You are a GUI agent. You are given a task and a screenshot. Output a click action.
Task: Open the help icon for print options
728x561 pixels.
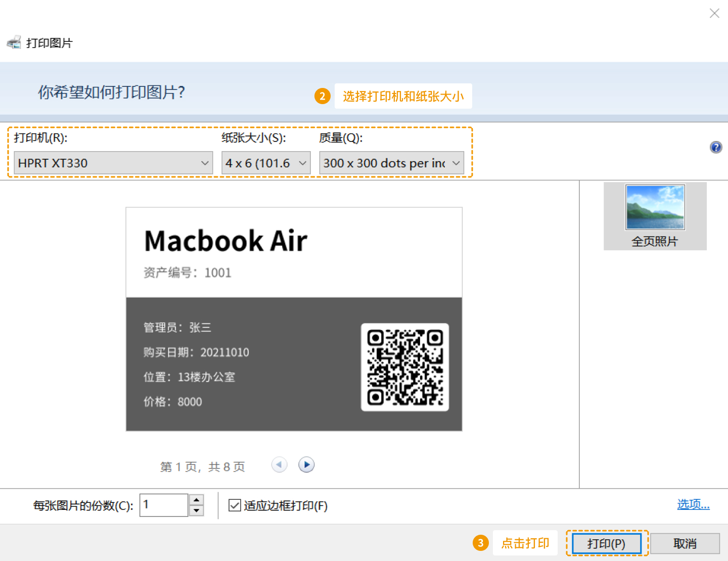[716, 147]
